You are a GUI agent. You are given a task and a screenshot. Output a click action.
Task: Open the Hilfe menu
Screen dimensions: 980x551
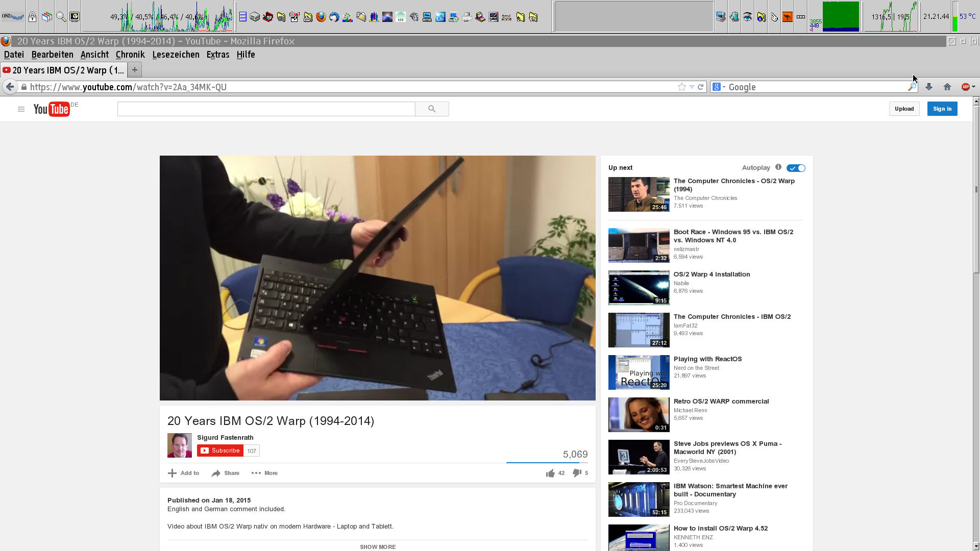[246, 55]
